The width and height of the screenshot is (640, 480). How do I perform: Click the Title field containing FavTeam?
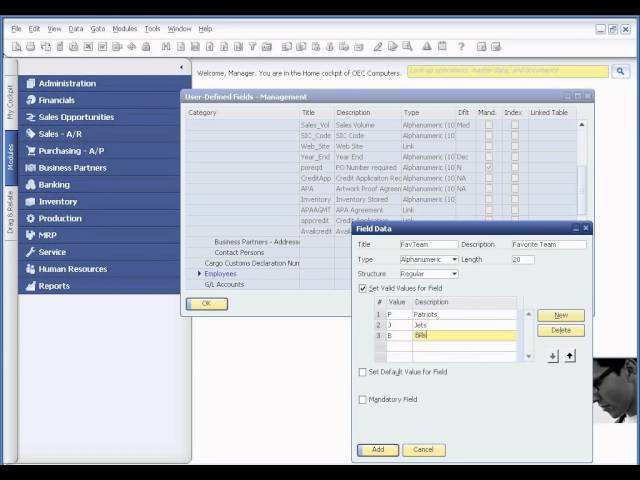[429, 244]
